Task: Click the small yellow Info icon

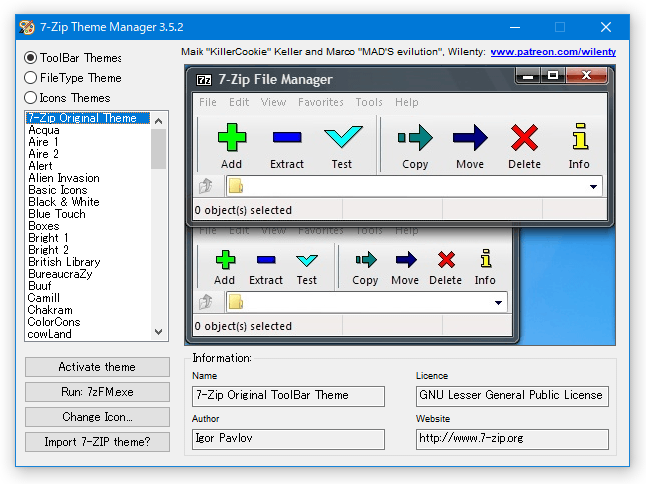Action: [486, 258]
